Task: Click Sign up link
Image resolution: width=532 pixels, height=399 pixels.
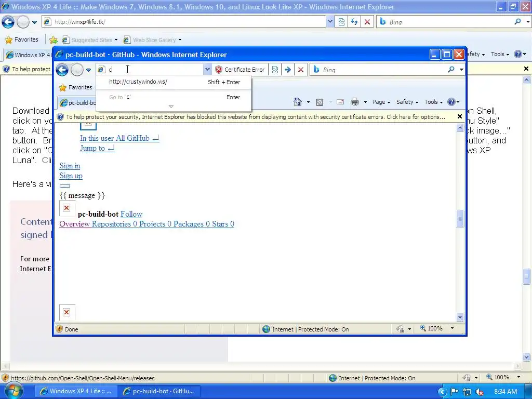Action: (71, 176)
